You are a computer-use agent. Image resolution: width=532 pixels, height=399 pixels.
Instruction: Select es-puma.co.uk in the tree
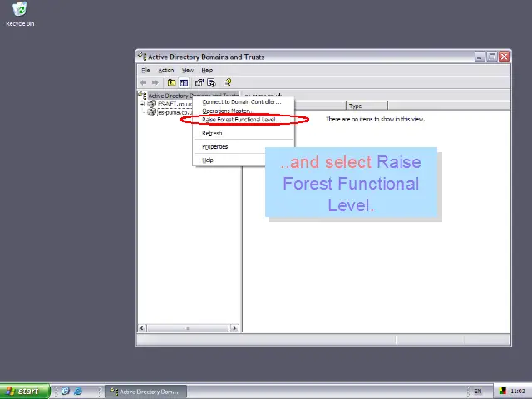175,112
